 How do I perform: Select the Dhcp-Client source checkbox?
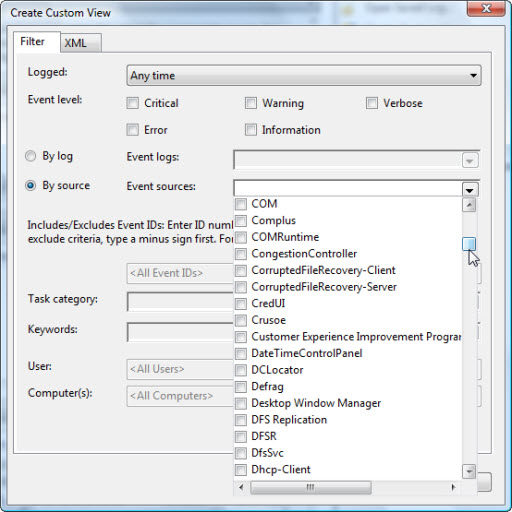[241, 470]
